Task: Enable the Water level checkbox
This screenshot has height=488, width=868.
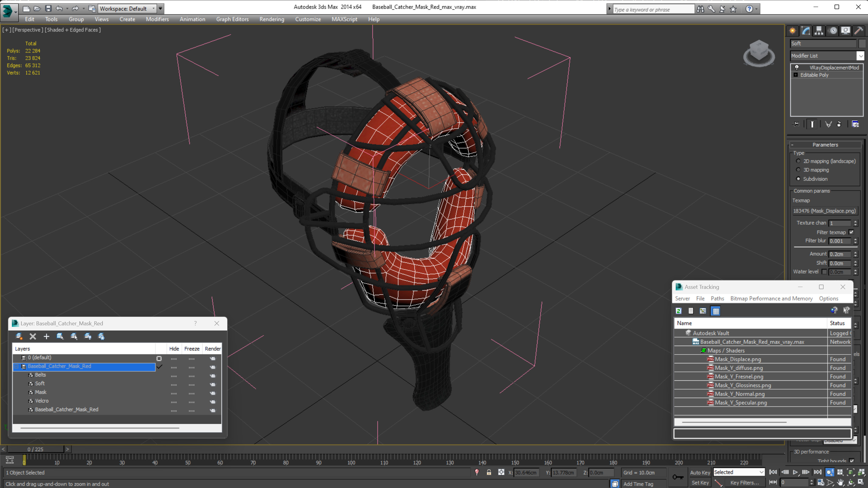Action: tap(824, 272)
